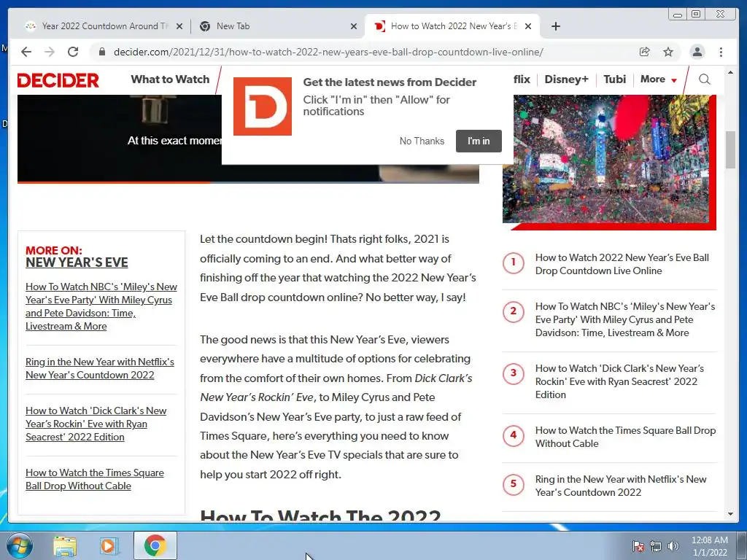Close the How to Watch 2022 tab

click(528, 26)
